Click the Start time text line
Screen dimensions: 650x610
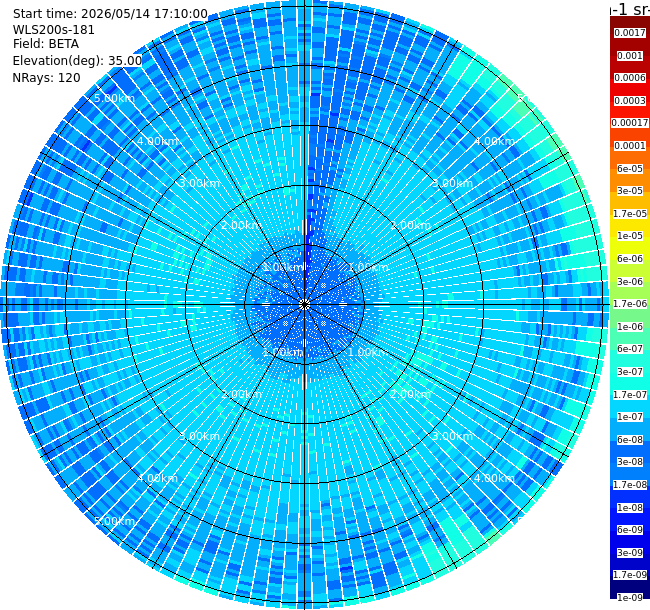point(110,14)
